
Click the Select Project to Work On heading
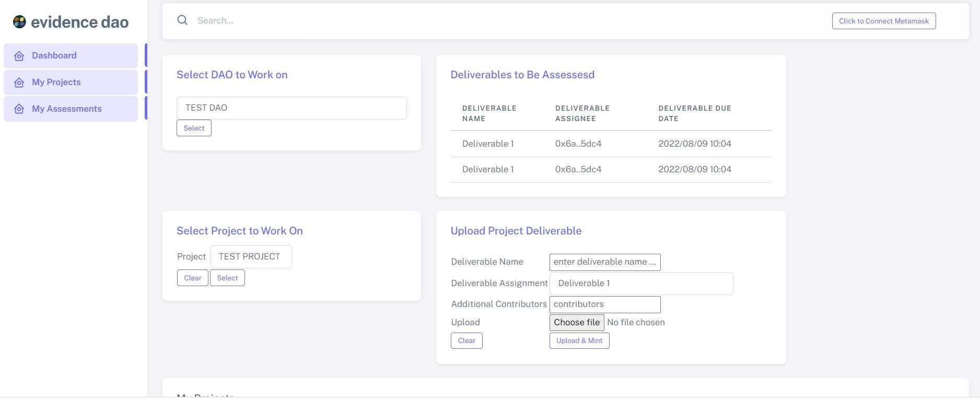[240, 231]
